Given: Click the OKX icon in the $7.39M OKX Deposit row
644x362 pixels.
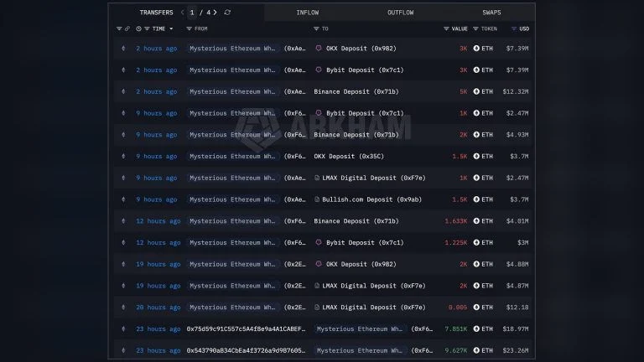Looking at the screenshot, I should (319, 48).
